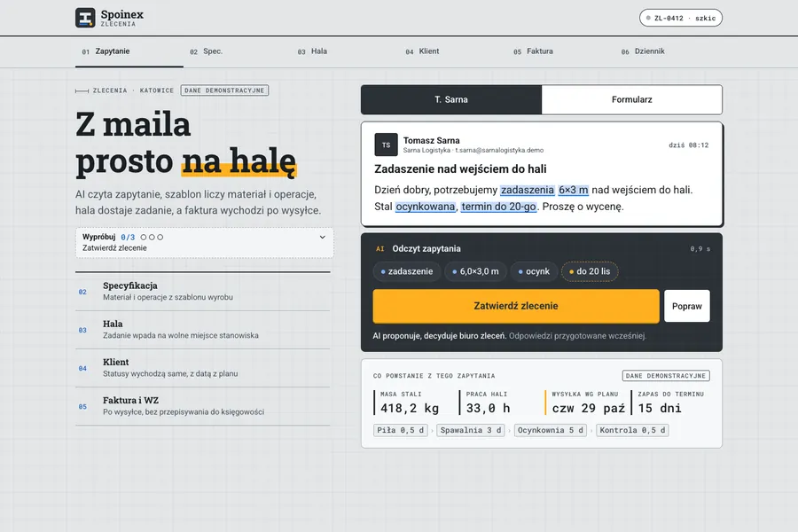Click the Piła 0,5 d stage chip

tap(400, 430)
